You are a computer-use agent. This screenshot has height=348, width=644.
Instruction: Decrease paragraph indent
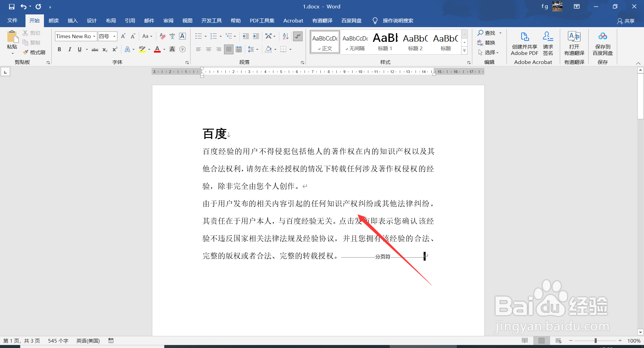[x=246, y=36]
